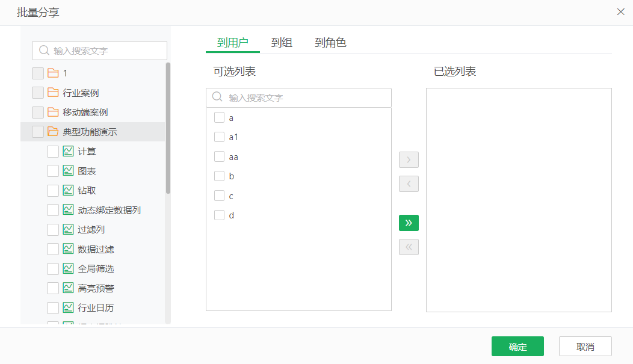Click the left tree vertical scrollbar
Image resolution: width=633 pixels, height=364 pixels.
tap(168, 128)
